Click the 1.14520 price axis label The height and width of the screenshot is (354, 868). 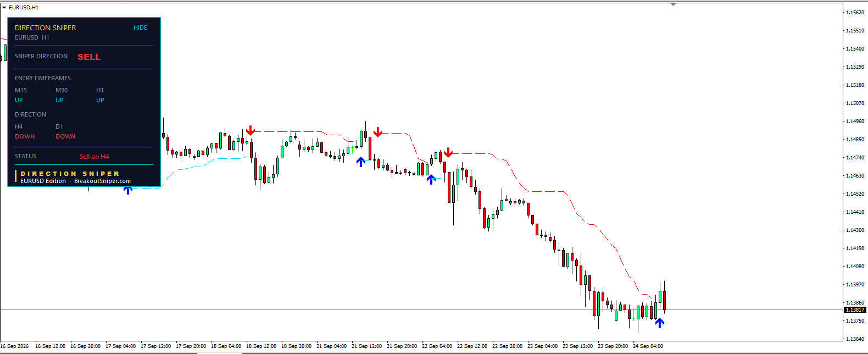(855, 193)
